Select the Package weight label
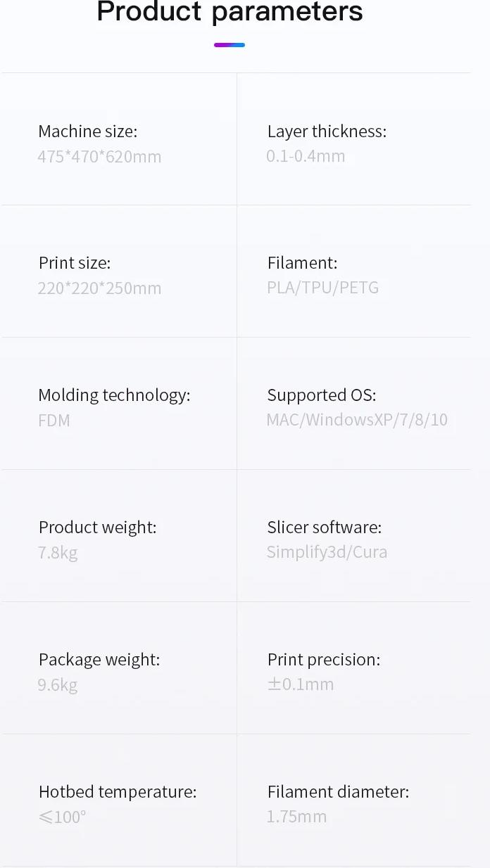This screenshot has height=868, width=490. pos(99,660)
